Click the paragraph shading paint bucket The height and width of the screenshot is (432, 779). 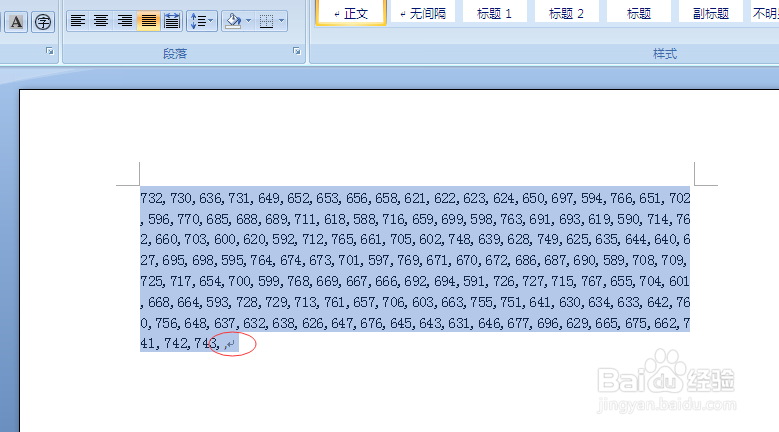click(x=233, y=21)
